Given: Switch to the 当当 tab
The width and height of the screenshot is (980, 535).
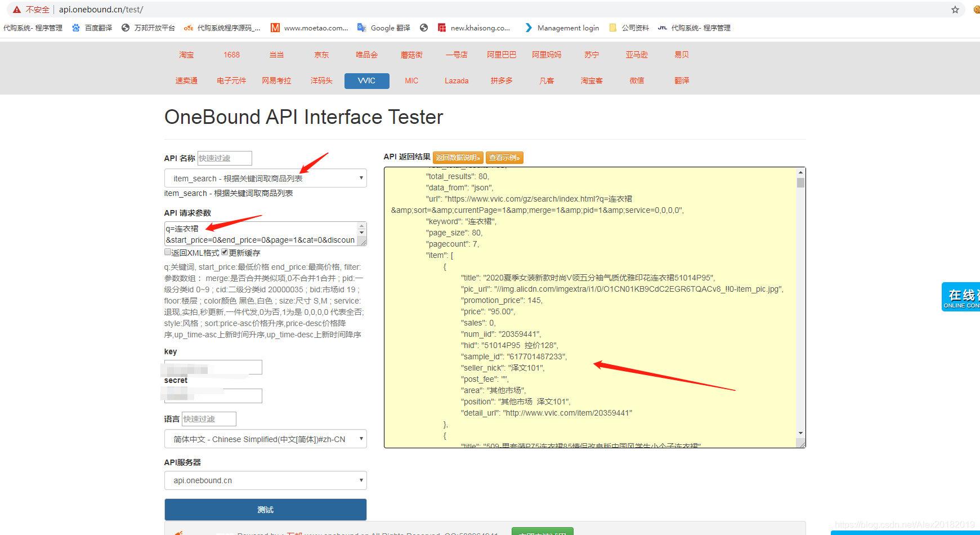Looking at the screenshot, I should click(276, 55).
